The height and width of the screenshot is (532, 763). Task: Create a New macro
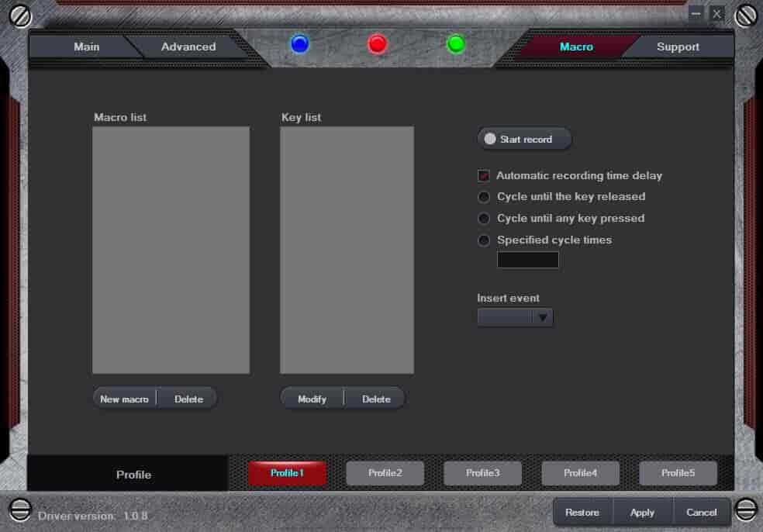124,399
